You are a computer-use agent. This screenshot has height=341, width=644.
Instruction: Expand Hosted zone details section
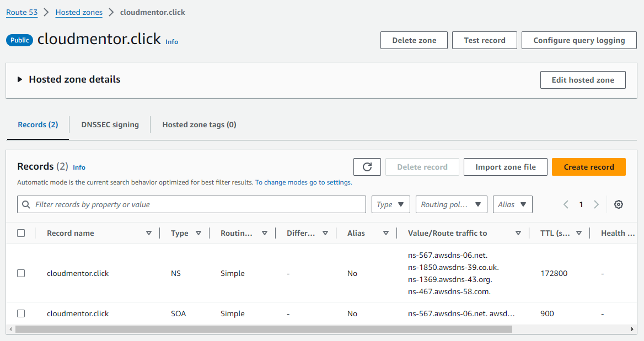click(20, 79)
